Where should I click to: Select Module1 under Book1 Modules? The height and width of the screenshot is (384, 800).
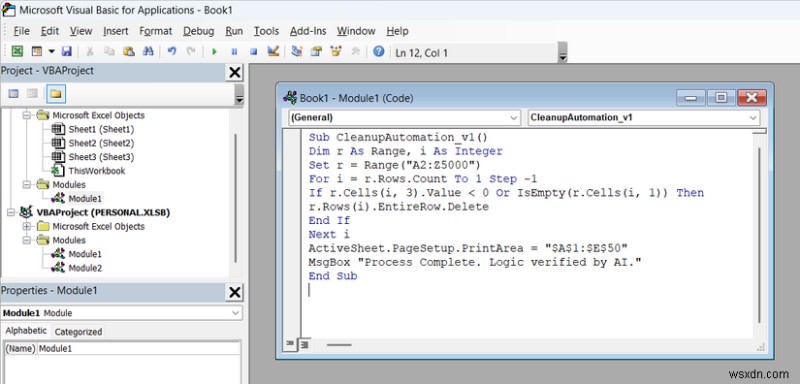[x=85, y=198]
